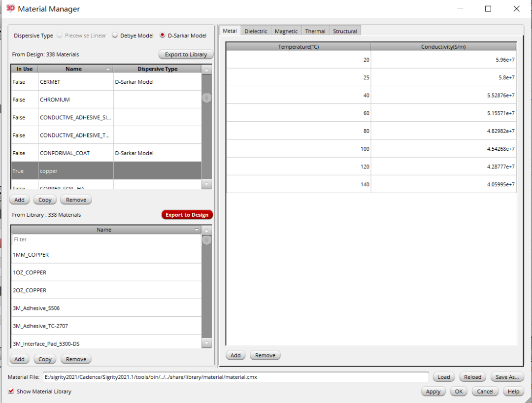Add a material to the library list
This screenshot has width=532, height=403.
pos(19,359)
